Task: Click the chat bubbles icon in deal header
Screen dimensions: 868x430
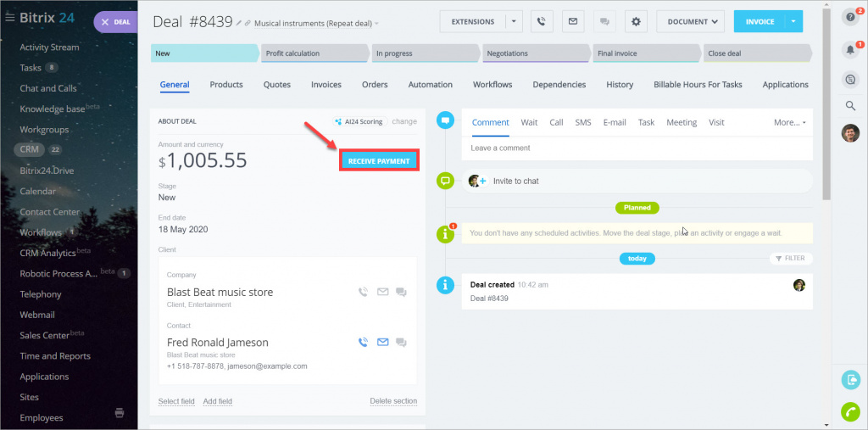Action: coord(604,21)
